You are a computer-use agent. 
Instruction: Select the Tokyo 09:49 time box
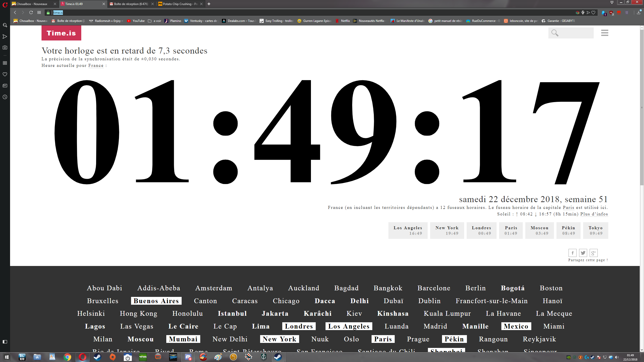click(595, 231)
